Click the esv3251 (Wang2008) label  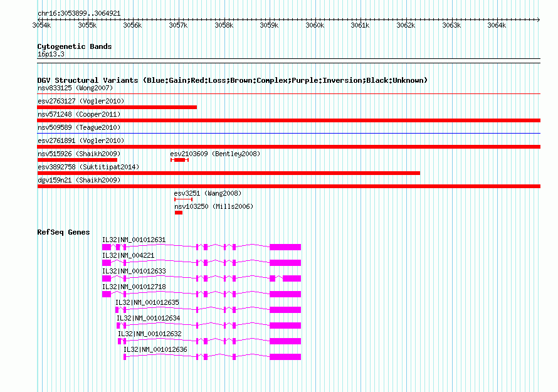pos(208,193)
